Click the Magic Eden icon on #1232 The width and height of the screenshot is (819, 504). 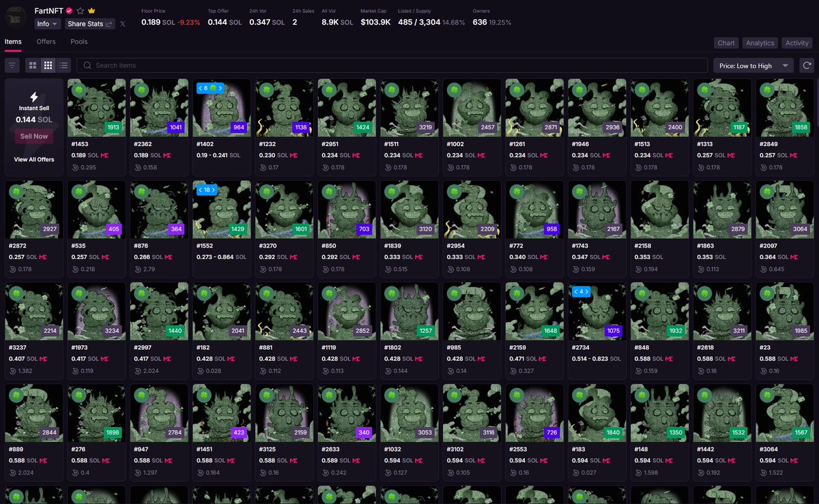coord(292,155)
